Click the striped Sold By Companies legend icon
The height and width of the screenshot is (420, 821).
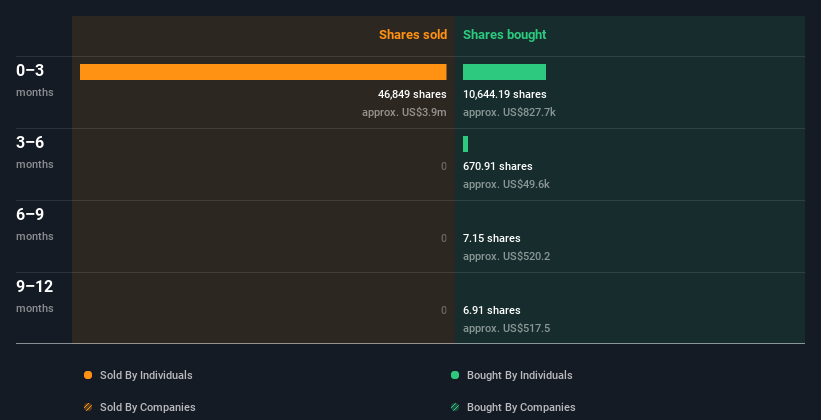(88, 407)
